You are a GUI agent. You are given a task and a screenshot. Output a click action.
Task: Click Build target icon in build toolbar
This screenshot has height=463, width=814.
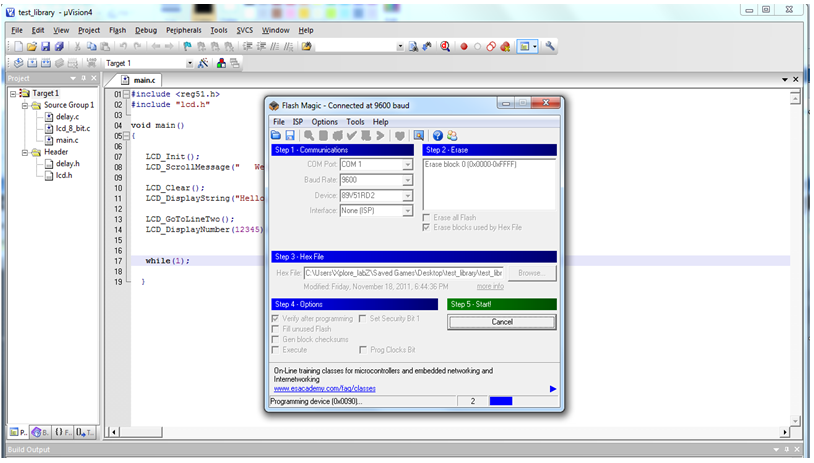pyautogui.click(x=32, y=63)
